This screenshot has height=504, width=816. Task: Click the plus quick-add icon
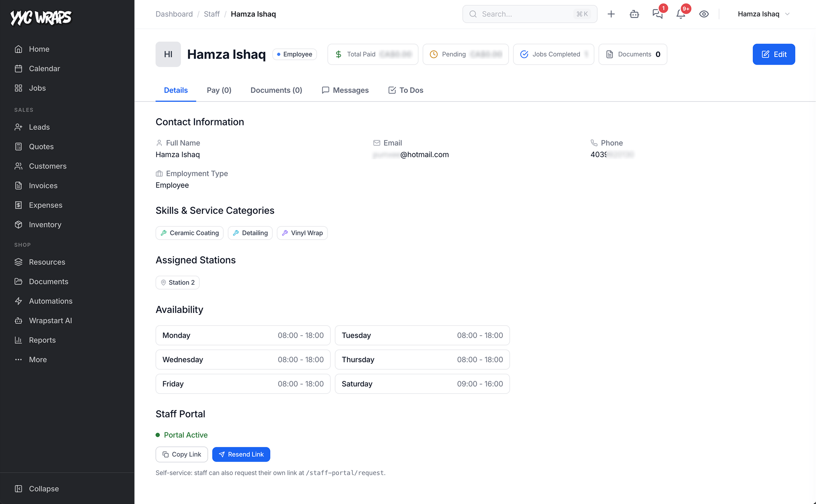(611, 14)
